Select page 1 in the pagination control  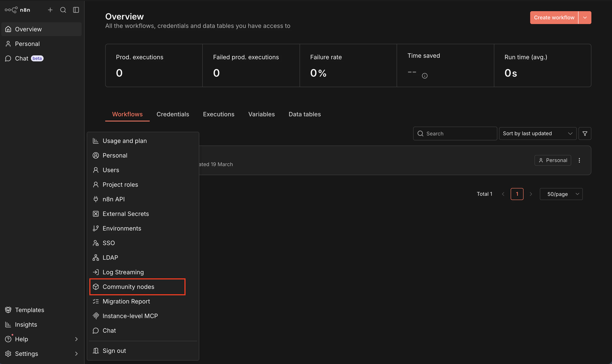click(517, 194)
